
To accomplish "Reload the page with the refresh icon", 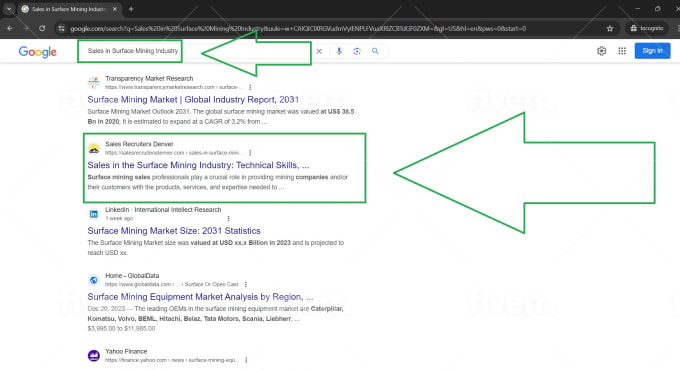I will (42, 28).
